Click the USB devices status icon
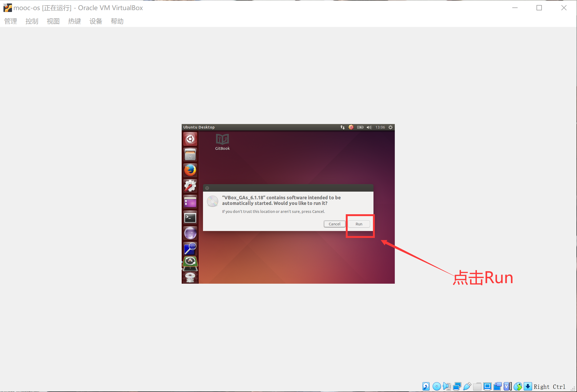This screenshot has width=577, height=392. 467,386
